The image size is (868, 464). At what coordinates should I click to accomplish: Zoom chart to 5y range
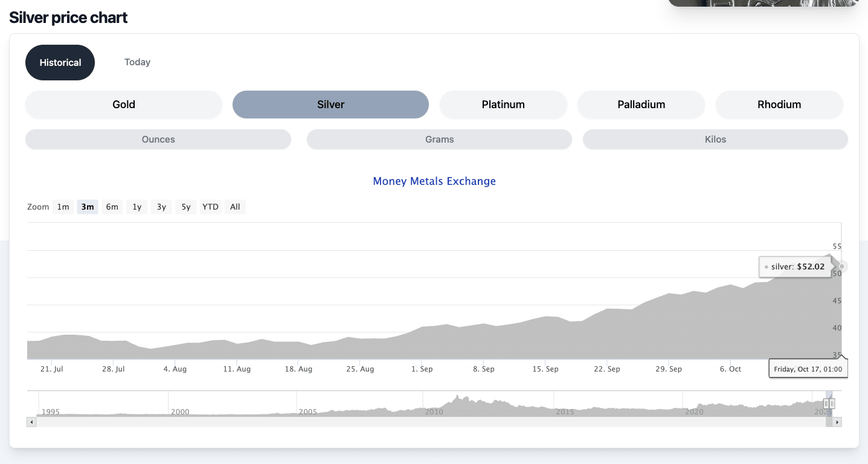coord(186,207)
